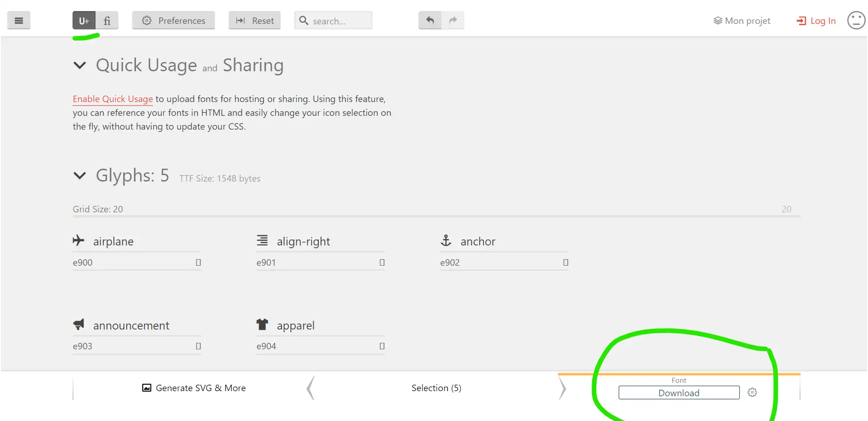Open Generate SVG & More tab
This screenshot has height=421, width=868.
(194, 388)
